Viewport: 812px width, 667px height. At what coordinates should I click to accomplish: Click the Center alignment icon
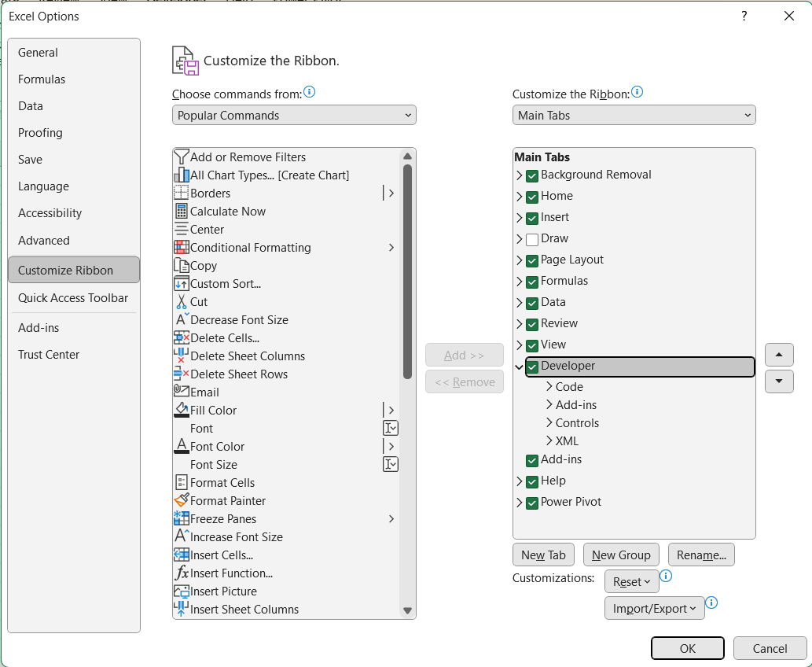click(182, 229)
